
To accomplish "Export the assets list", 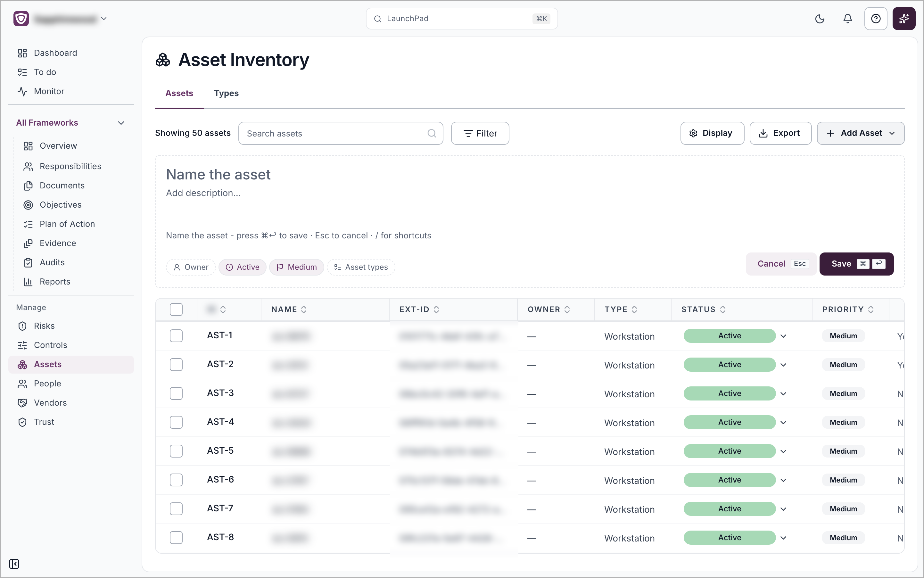I will click(780, 133).
